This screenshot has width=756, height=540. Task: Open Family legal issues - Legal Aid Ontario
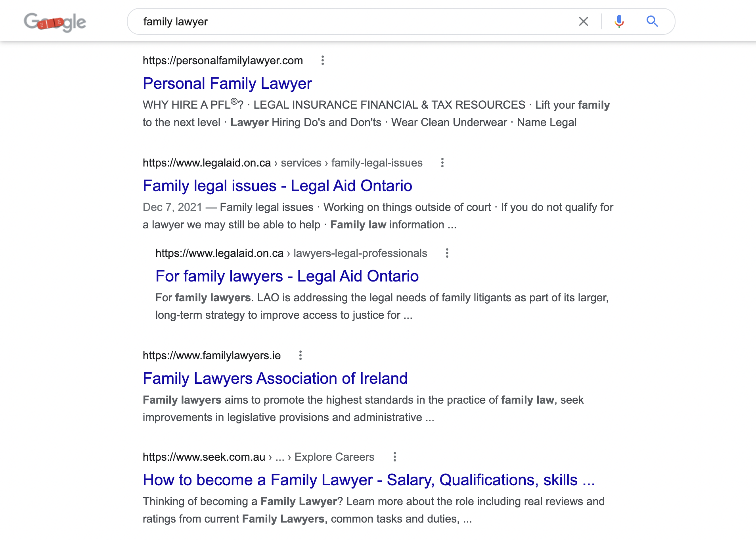tap(278, 186)
